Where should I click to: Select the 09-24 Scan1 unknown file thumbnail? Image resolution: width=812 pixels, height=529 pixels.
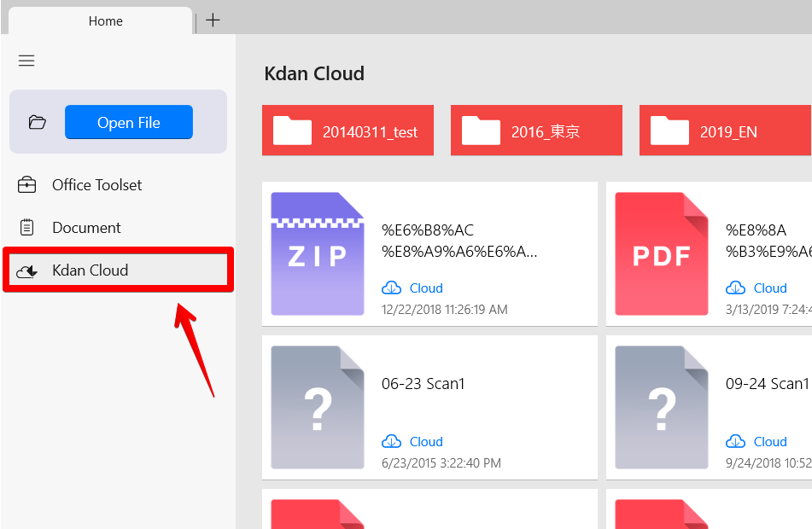click(662, 407)
